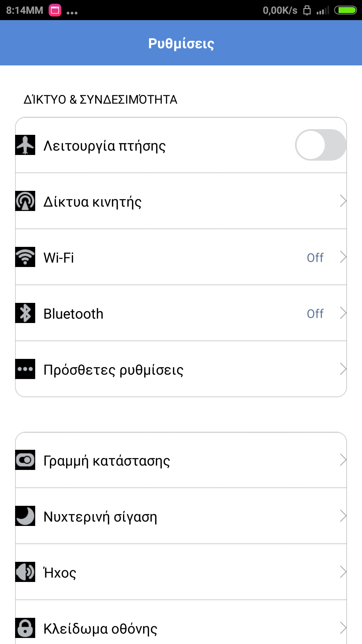Open the Ήχος sound settings row
This screenshot has height=644, width=362.
pyautogui.click(x=181, y=572)
